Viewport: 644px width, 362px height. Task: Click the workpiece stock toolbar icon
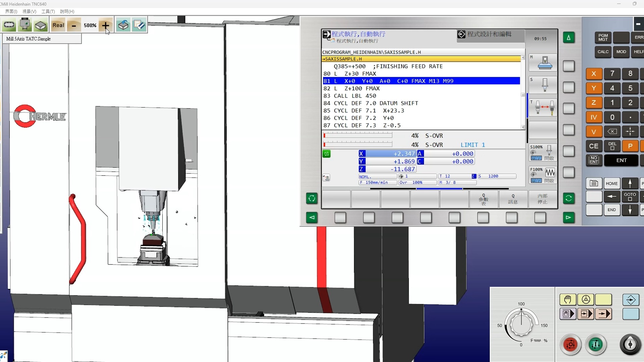click(x=41, y=25)
